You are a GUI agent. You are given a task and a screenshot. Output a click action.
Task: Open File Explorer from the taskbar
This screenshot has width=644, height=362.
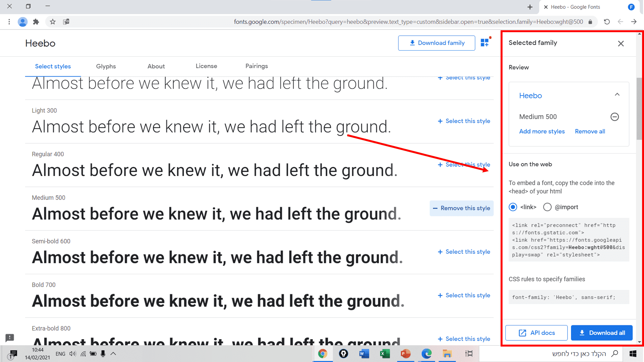tap(447, 354)
